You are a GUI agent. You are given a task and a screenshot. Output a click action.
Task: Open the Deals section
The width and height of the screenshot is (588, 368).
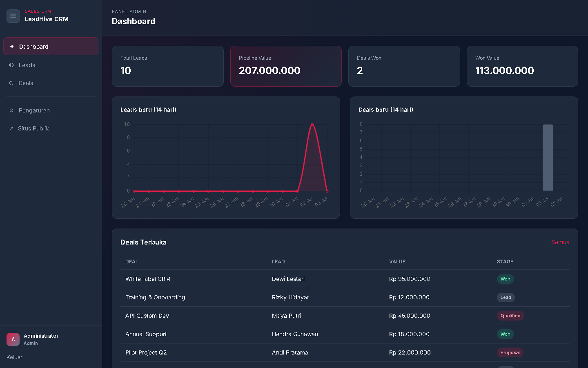point(51,83)
